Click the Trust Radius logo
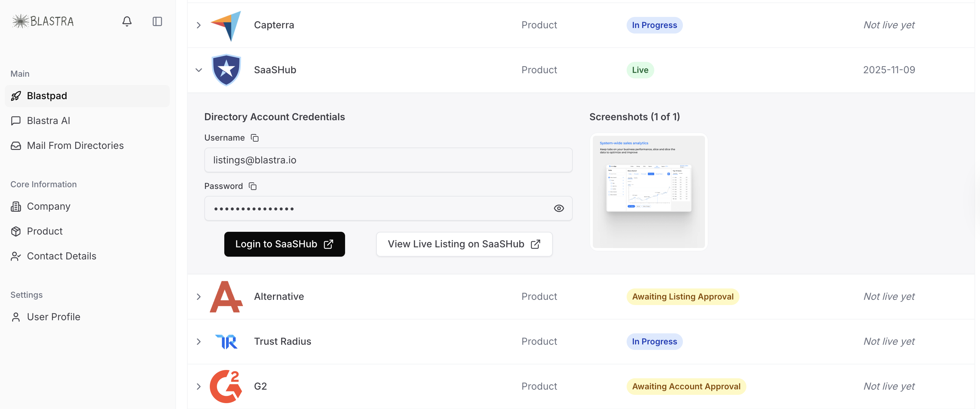980x409 pixels. [x=226, y=341]
